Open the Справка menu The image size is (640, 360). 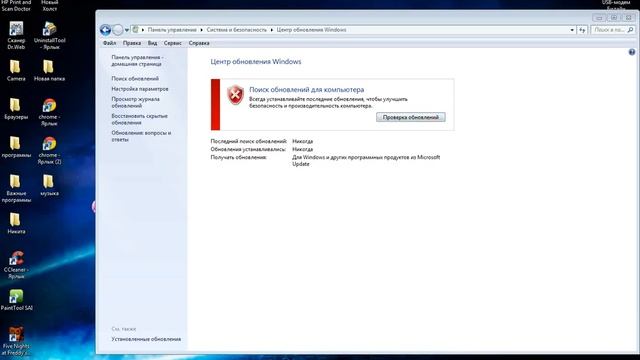coord(199,43)
